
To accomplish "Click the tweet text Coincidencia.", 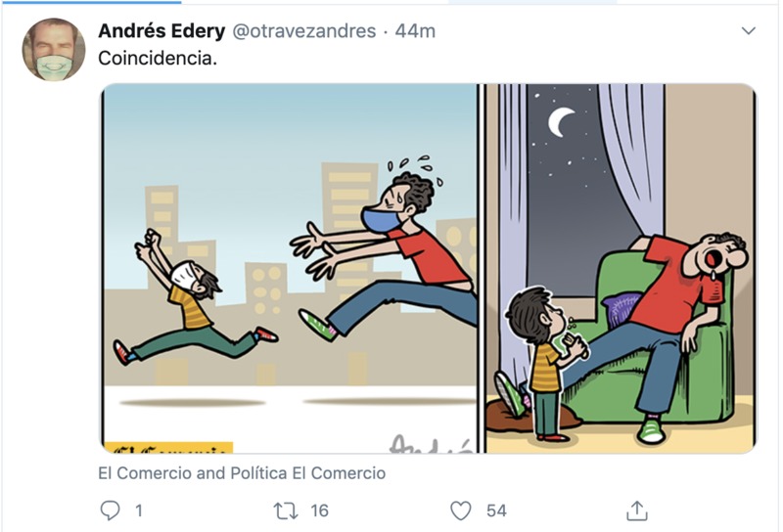I will click(158, 59).
